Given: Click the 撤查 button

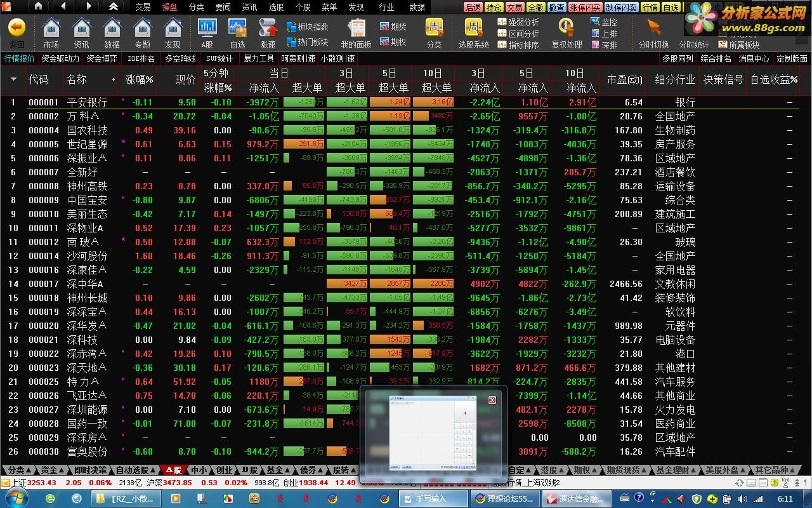Looking at the screenshot, I should [x=556, y=8].
